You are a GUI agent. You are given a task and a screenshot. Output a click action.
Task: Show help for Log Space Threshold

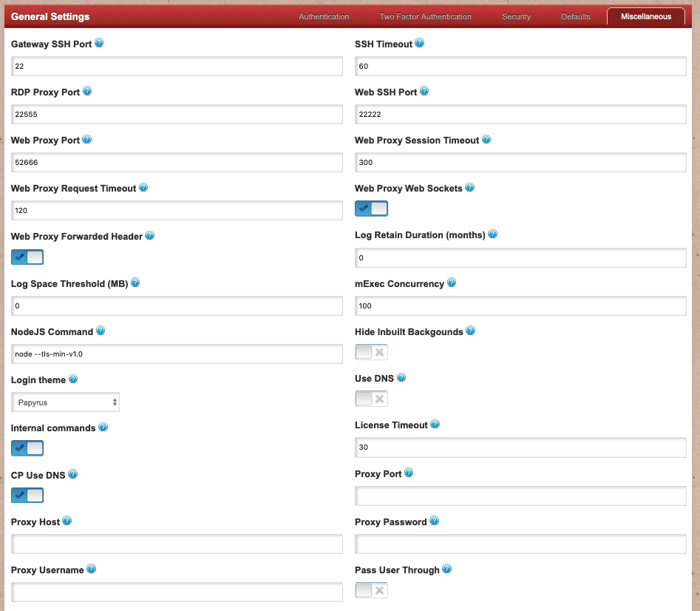[x=135, y=283]
